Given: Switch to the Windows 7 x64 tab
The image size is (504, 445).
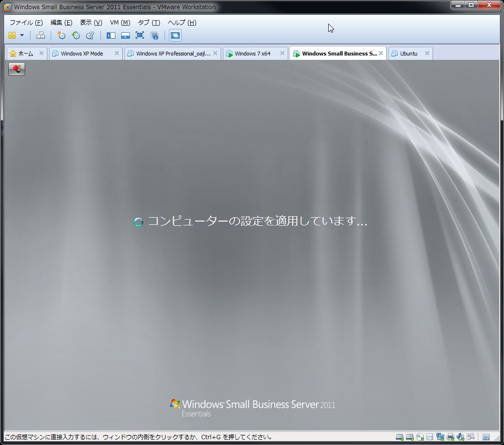Looking at the screenshot, I should pyautogui.click(x=252, y=54).
